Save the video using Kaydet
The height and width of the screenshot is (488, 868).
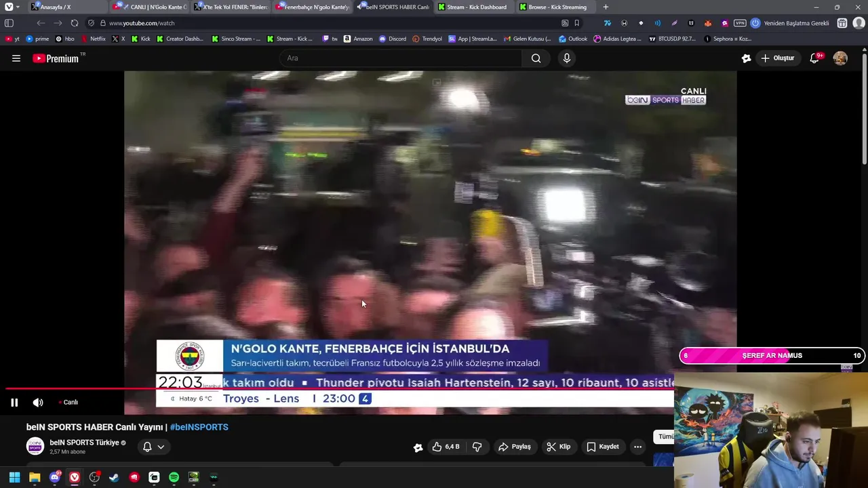click(603, 447)
